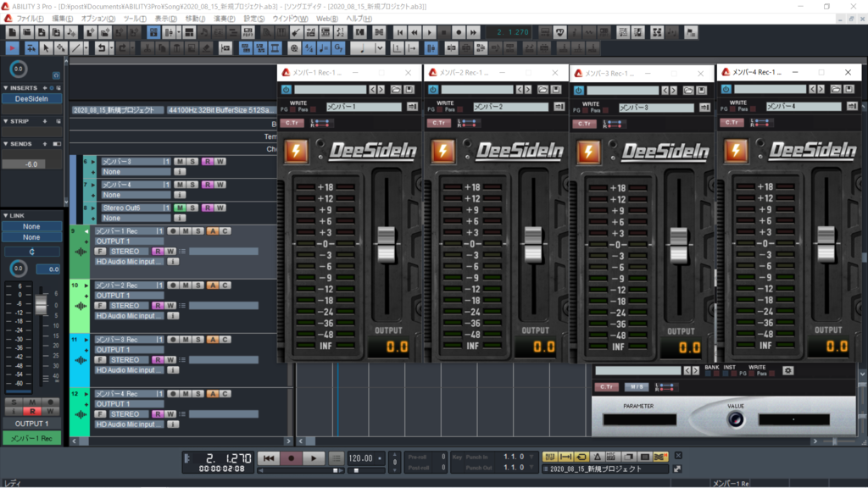The image size is (868, 488).
Task: Click the OUTPUT 1 button in channel strip
Action: [x=31, y=424]
